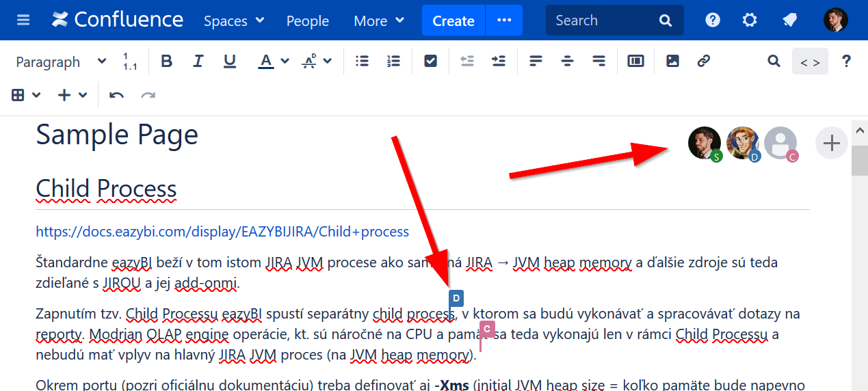The image size is (868, 391).
Task: Open the insert table dropdown
Action: pyautogui.click(x=26, y=95)
